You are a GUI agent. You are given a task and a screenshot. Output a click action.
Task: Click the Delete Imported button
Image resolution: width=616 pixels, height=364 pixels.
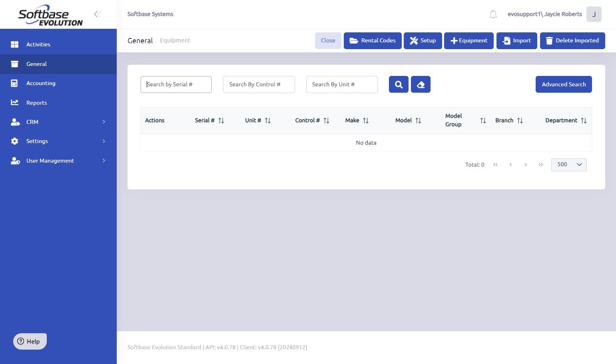click(572, 41)
